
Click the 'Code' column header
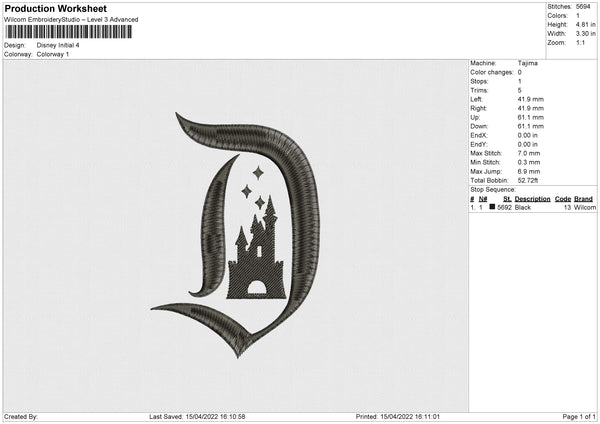[x=562, y=199]
